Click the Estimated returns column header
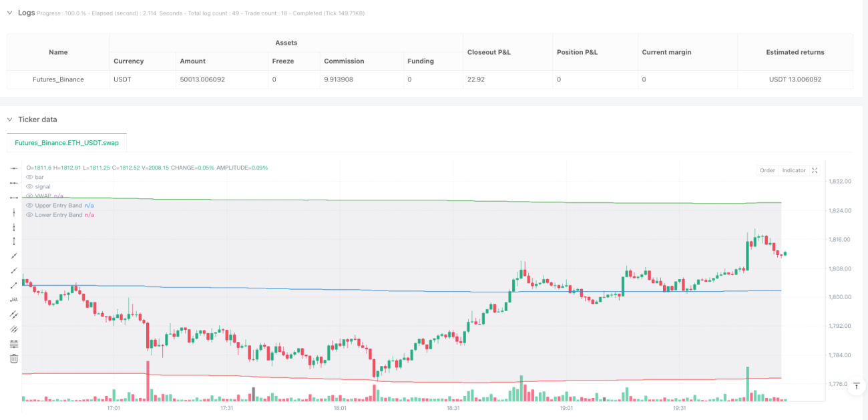The width and height of the screenshot is (868, 420). pyautogui.click(x=795, y=52)
